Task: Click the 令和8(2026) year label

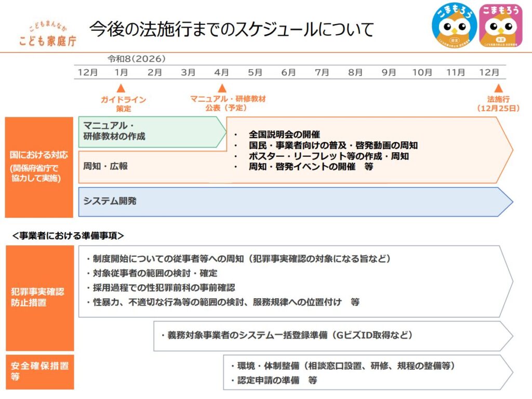Action: click(x=137, y=59)
